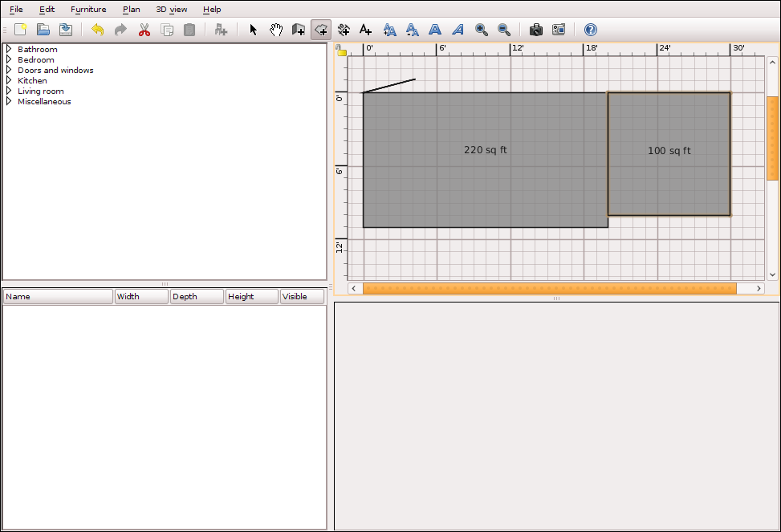
Task: Click the plan scroll left arrow
Action: tap(354, 288)
